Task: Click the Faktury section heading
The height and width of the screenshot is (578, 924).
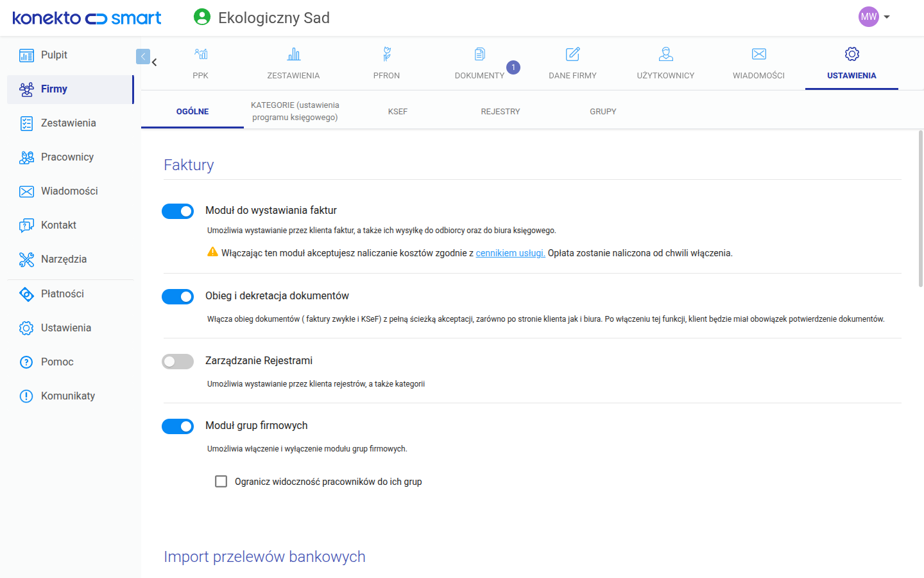Action: pos(189,165)
